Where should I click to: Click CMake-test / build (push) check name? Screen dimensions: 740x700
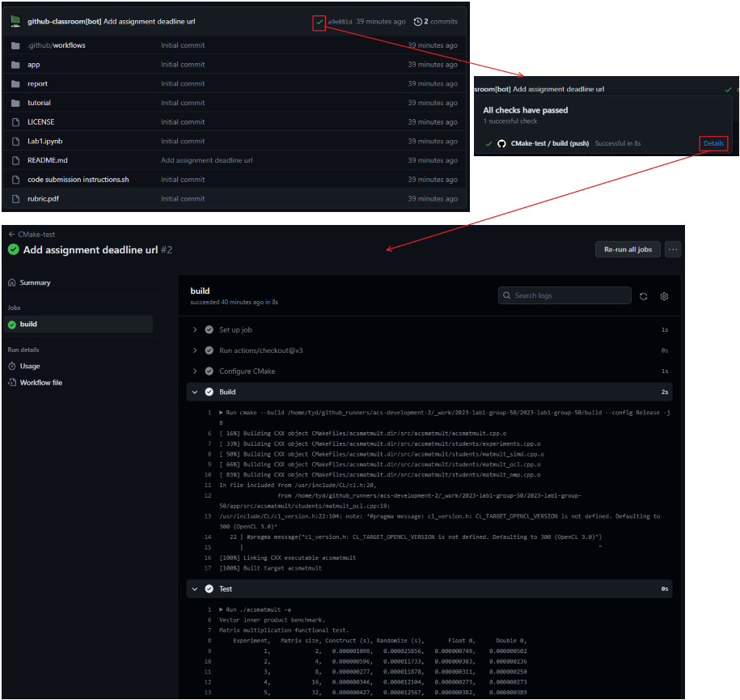click(550, 143)
